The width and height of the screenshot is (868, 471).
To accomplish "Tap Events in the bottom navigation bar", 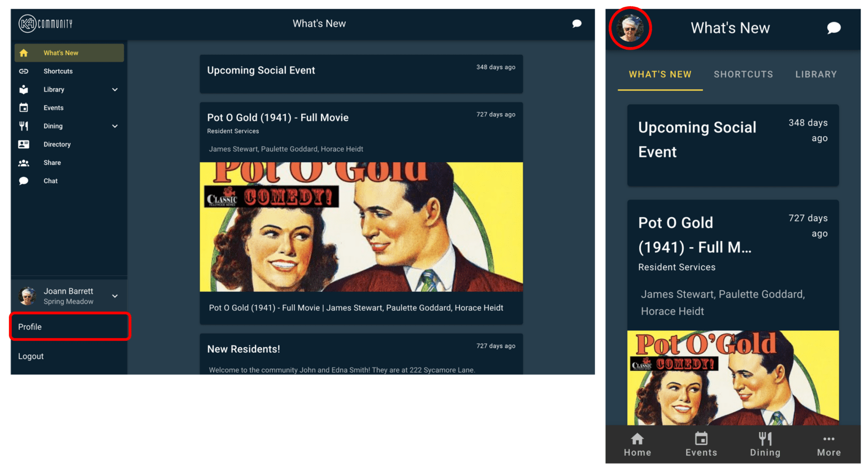I will point(701,444).
